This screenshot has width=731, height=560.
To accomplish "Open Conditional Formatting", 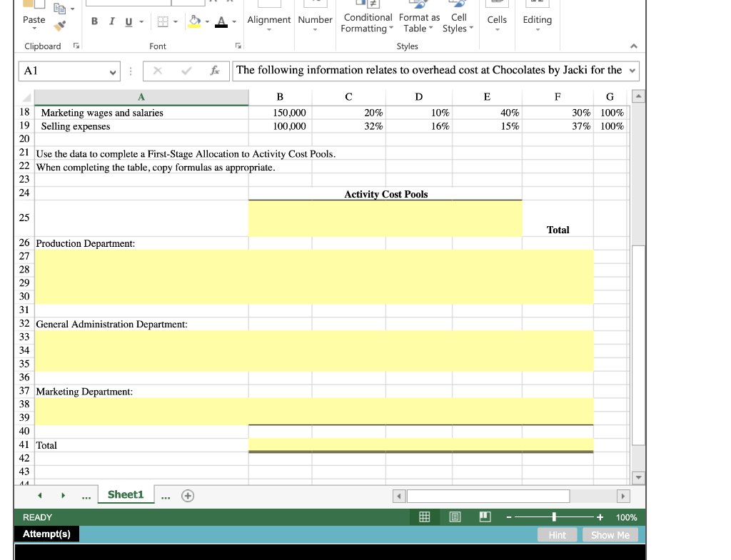I will tap(367, 19).
